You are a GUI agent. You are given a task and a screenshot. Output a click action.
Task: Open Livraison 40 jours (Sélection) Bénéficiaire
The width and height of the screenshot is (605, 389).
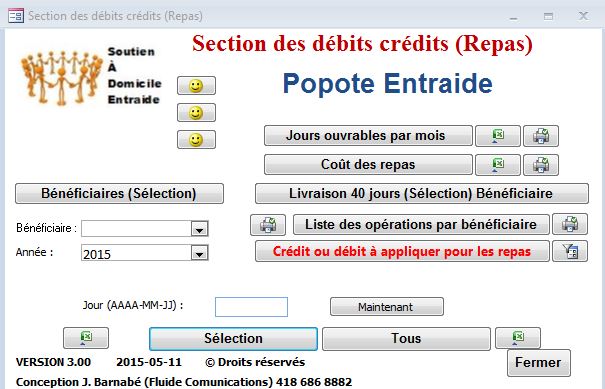click(422, 193)
